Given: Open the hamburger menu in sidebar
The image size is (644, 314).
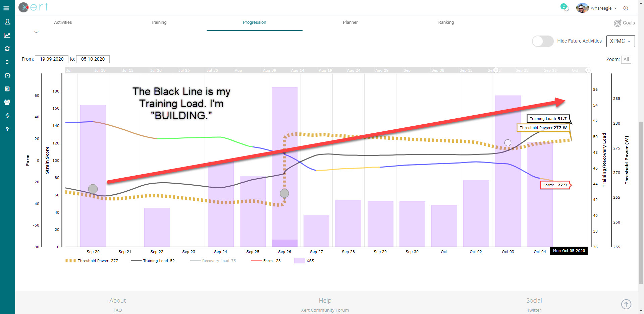Looking at the screenshot, I should click(x=6, y=8).
